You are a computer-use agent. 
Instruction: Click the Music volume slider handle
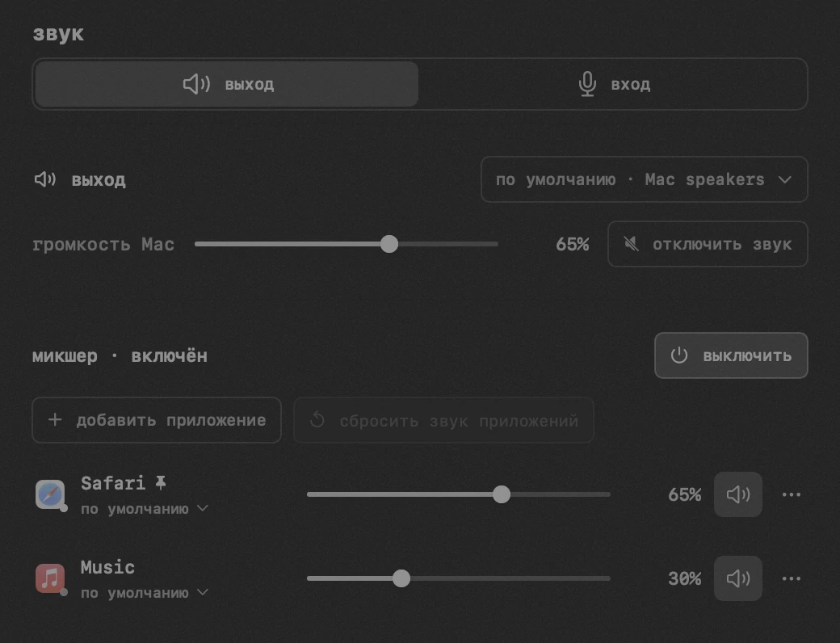401,578
